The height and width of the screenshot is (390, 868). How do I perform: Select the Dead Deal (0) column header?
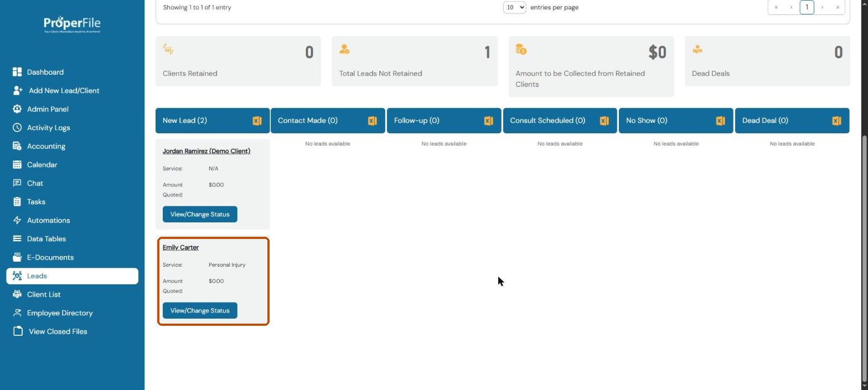tap(792, 121)
